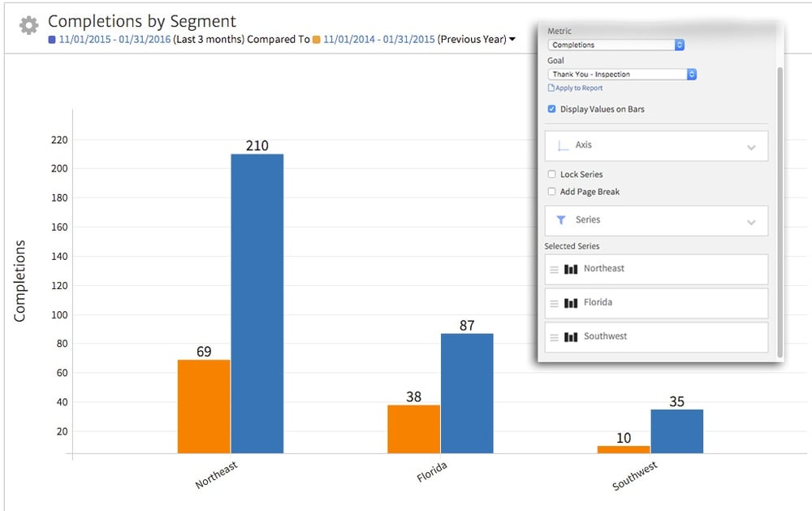Open the Goal Thank You - Inspection dropdown

pos(691,74)
